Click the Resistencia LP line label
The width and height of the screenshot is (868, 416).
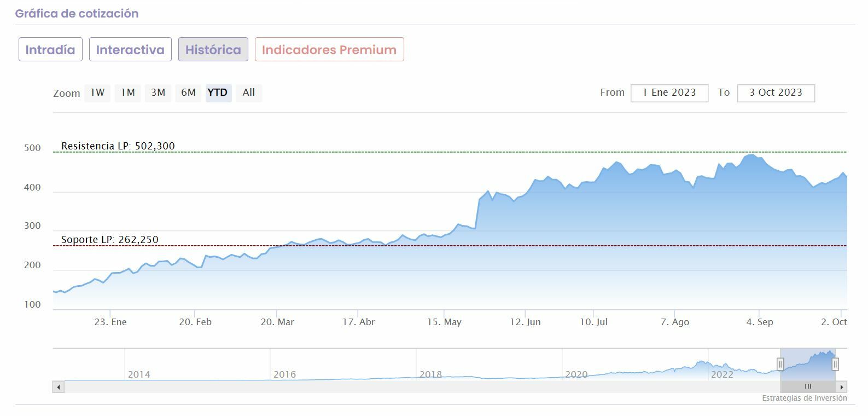pyautogui.click(x=118, y=146)
